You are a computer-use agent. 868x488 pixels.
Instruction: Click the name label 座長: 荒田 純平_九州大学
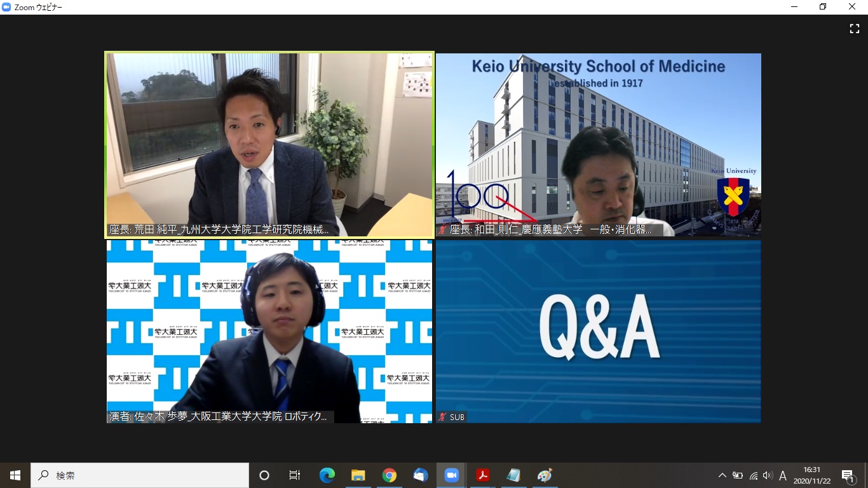point(220,230)
